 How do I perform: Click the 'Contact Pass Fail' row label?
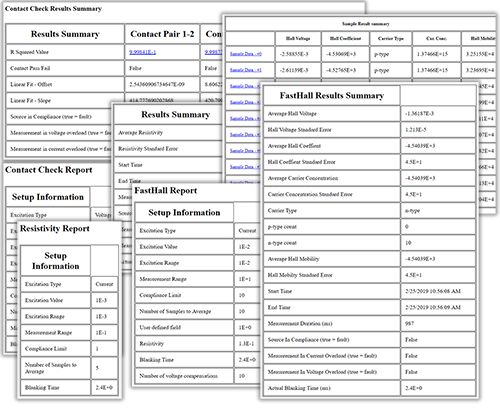tap(30, 68)
